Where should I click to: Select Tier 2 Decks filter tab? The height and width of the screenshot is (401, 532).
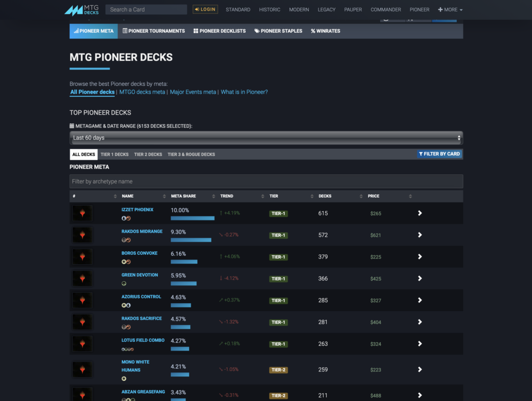click(148, 154)
